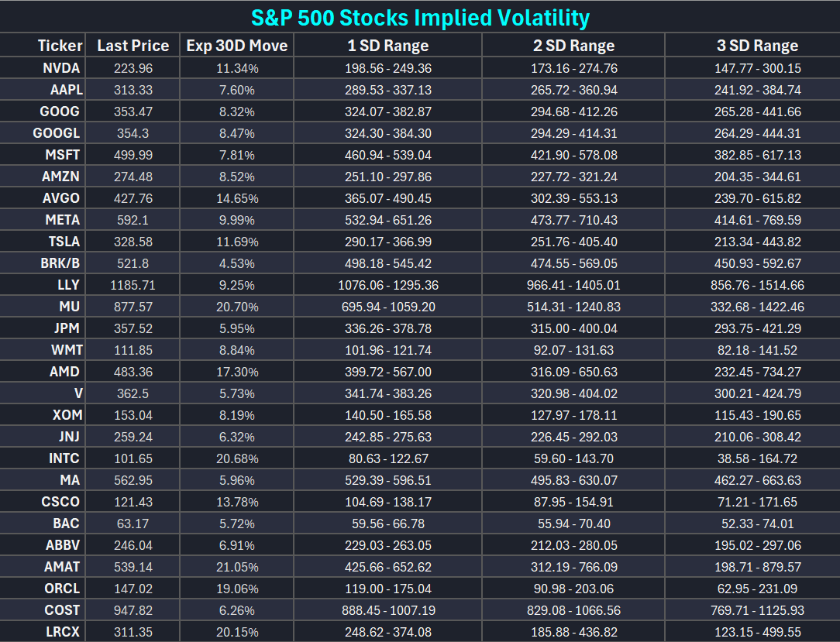Screen dimensions: 840x642
Task: Click the 19.06% expected move for ORCL
Action: coord(237,589)
